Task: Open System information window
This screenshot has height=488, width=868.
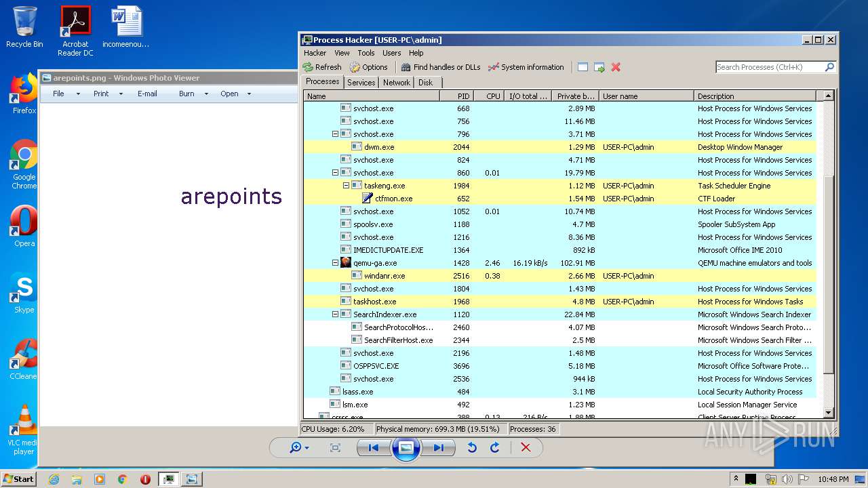Action: pyautogui.click(x=526, y=67)
